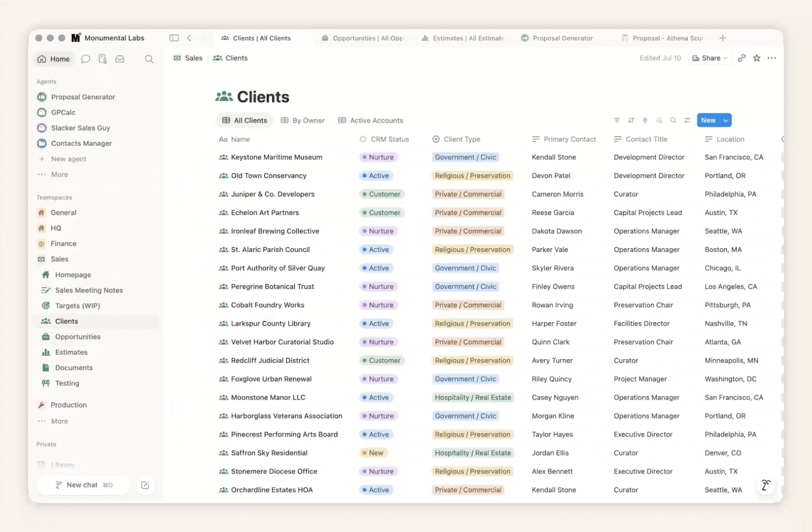Star this page as favorite
812x532 pixels.
757,58
